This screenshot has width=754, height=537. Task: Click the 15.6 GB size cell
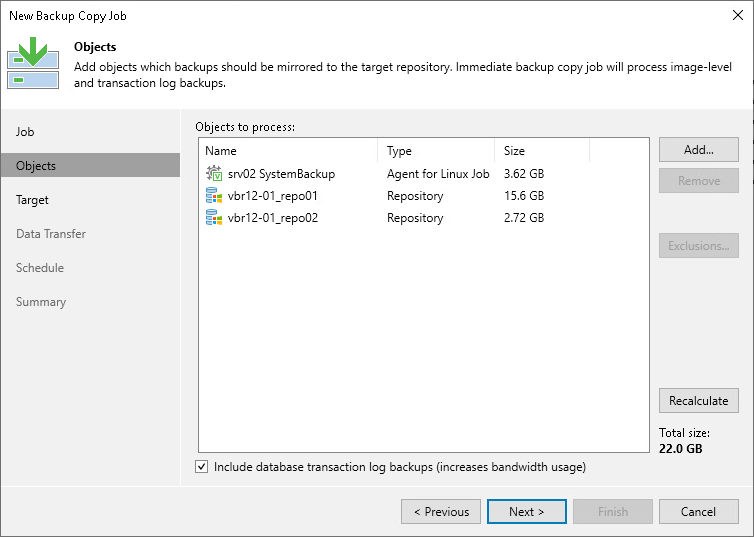(524, 196)
